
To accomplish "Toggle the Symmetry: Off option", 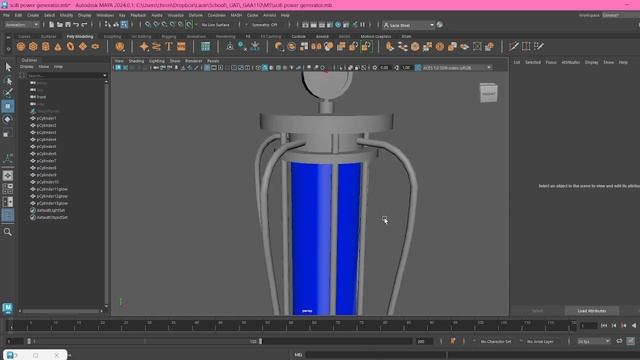I will pyautogui.click(x=264, y=25).
